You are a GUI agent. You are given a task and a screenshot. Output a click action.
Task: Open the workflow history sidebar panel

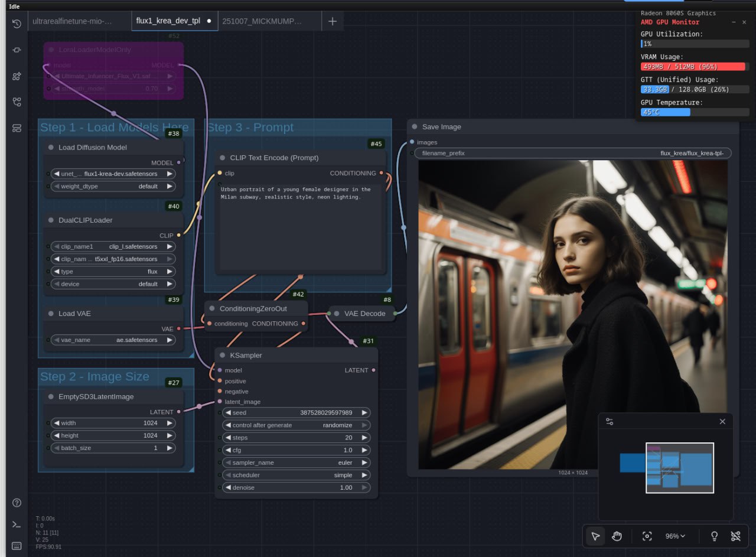point(17,24)
